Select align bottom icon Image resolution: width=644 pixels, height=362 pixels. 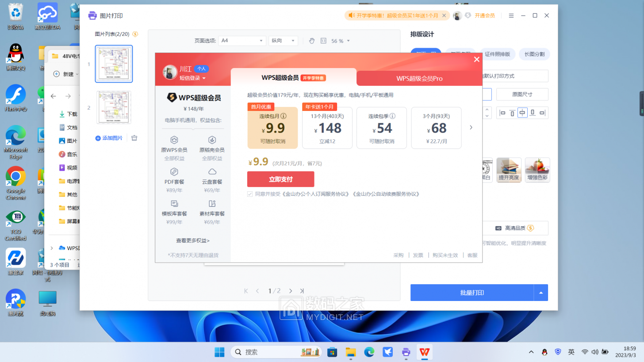point(533,113)
